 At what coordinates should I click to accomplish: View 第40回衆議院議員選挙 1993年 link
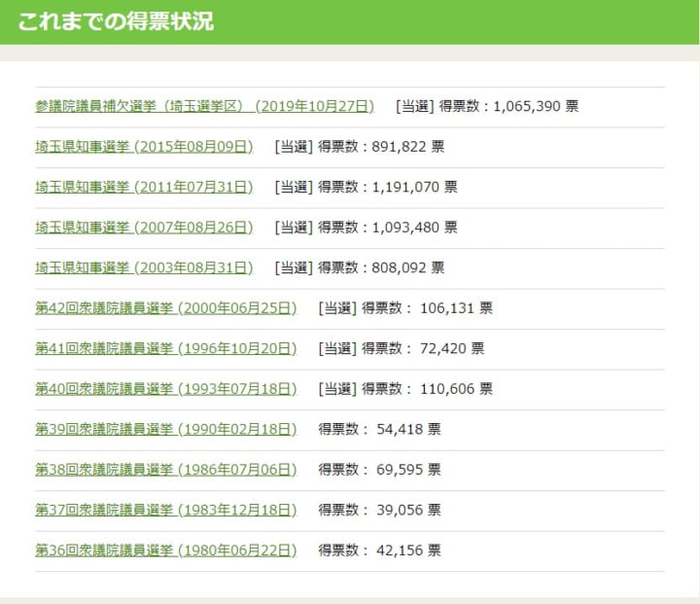pyautogui.click(x=165, y=389)
